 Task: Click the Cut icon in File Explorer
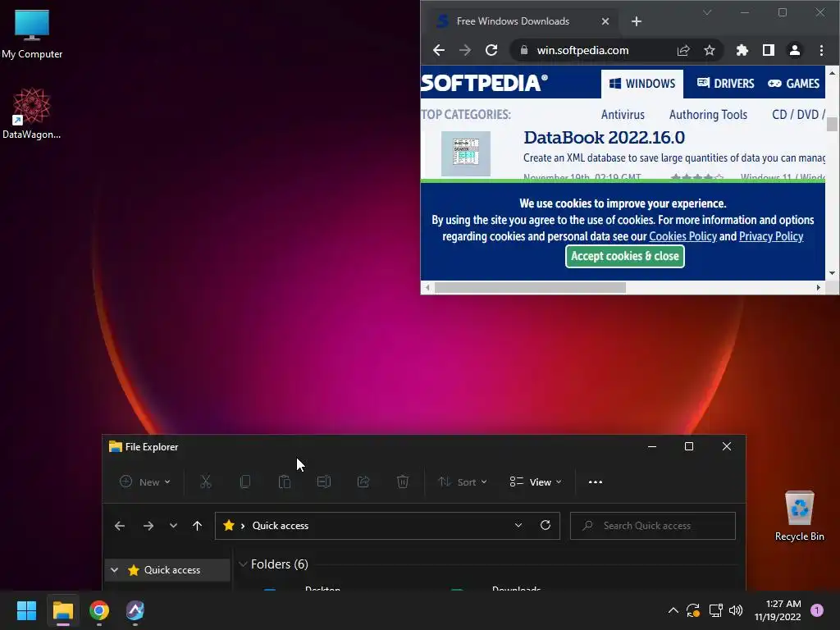(x=206, y=482)
